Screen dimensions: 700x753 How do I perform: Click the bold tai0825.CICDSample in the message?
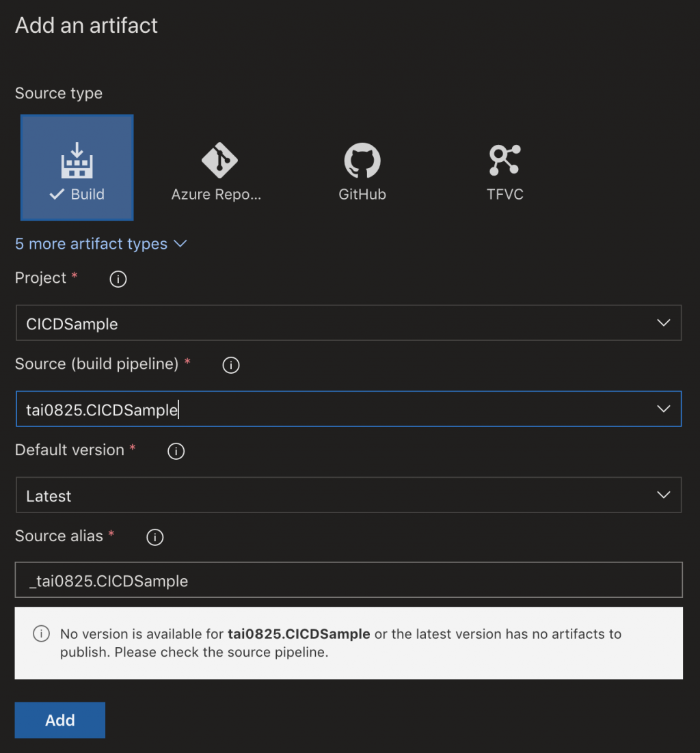pos(299,634)
